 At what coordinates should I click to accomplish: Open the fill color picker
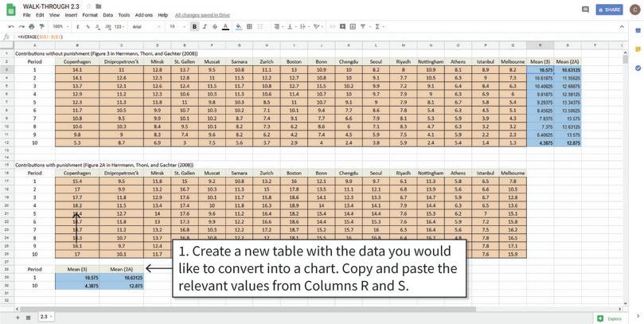(239, 27)
